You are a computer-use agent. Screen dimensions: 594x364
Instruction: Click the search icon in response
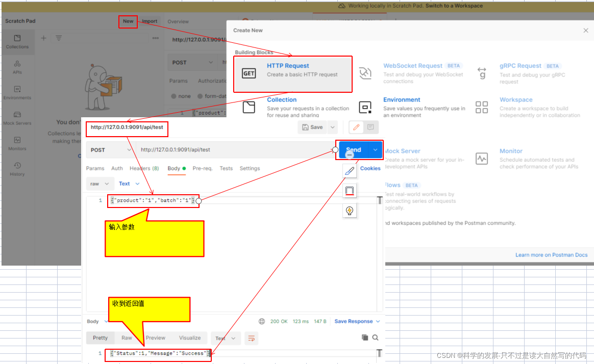click(x=376, y=337)
